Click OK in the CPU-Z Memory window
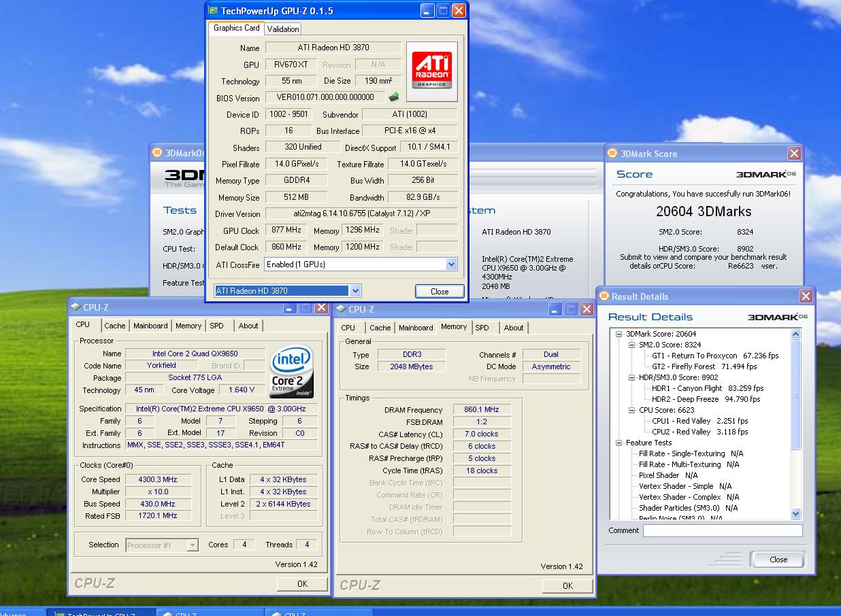The image size is (841, 616). (x=567, y=585)
